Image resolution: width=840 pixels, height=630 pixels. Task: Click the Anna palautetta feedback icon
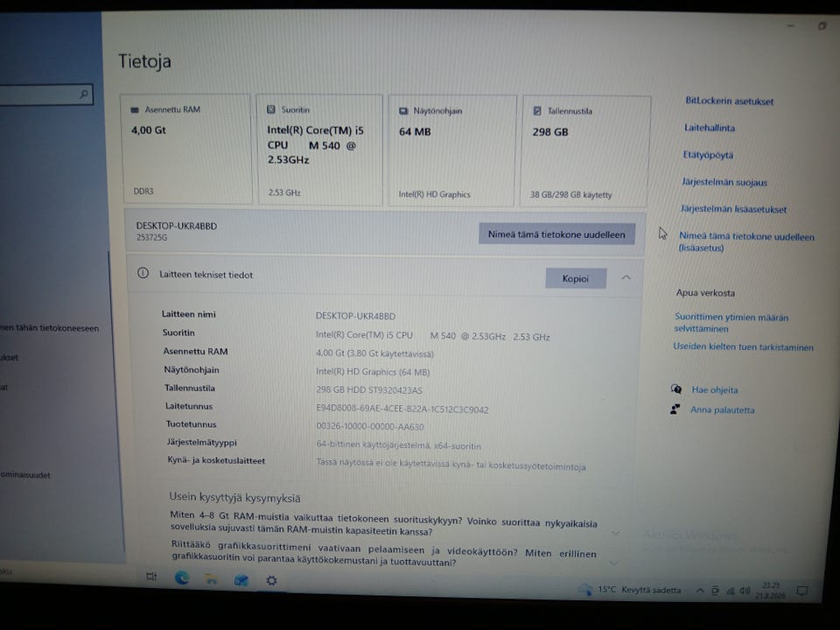[675, 409]
